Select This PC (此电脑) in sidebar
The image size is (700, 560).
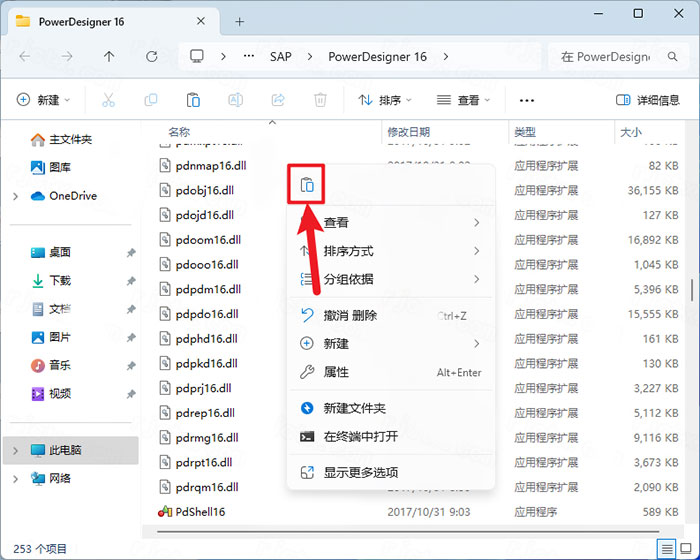pyautogui.click(x=71, y=450)
